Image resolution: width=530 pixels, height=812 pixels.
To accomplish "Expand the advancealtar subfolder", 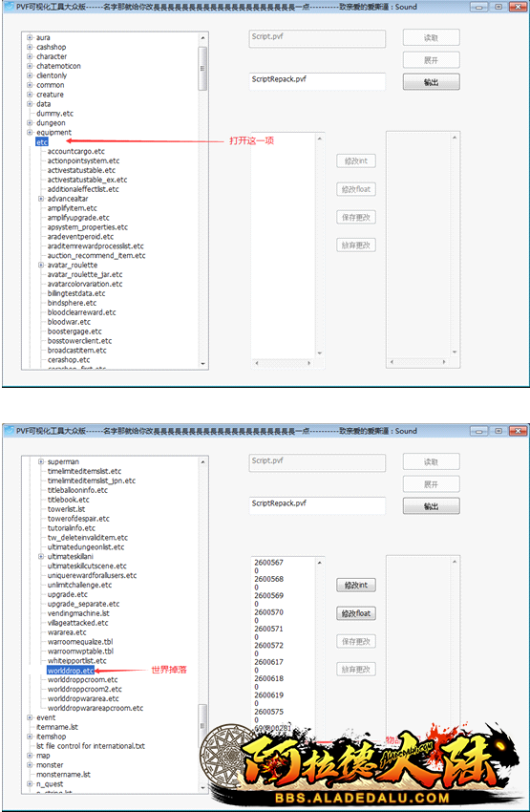I will point(41,199).
